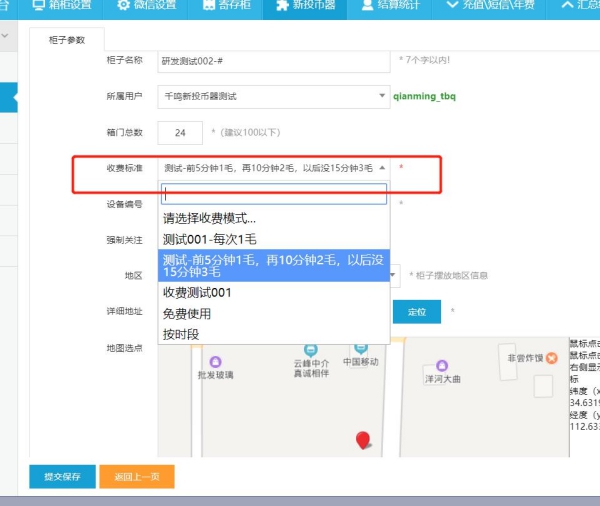Click the 提交保存 button

coord(61,476)
